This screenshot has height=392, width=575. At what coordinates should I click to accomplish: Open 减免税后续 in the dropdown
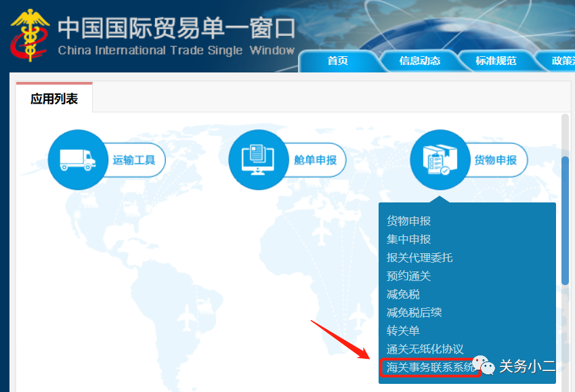(414, 313)
